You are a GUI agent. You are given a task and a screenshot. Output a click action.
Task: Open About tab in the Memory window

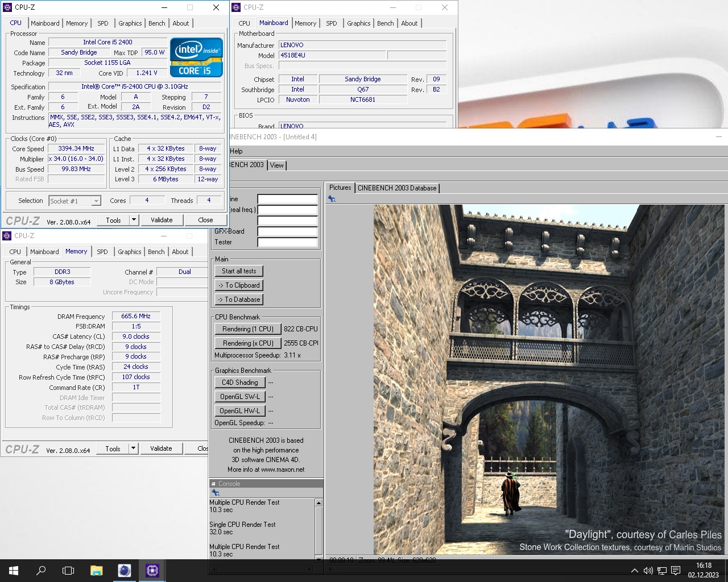180,252
